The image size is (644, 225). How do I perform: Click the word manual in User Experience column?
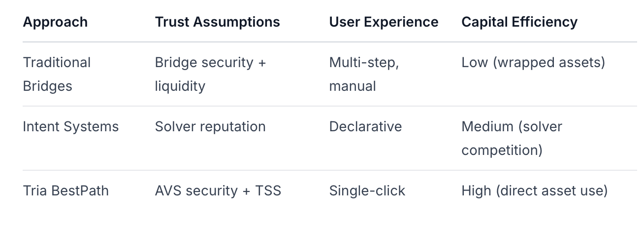[x=352, y=86]
